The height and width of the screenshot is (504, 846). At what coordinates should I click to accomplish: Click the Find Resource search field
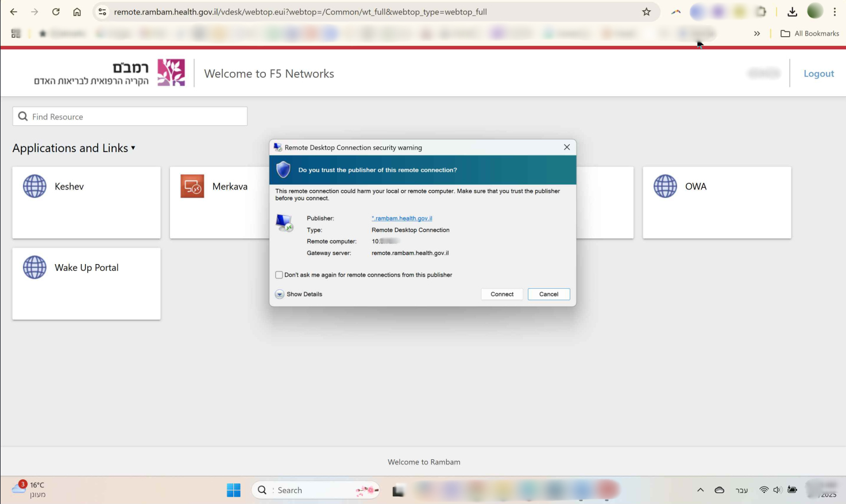pyautogui.click(x=130, y=117)
